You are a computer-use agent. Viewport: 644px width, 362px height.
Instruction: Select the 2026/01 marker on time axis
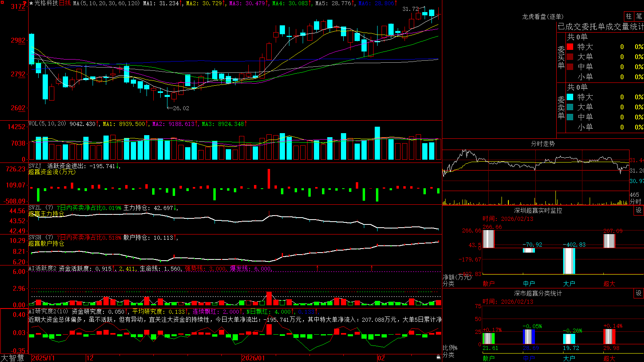[254, 358]
